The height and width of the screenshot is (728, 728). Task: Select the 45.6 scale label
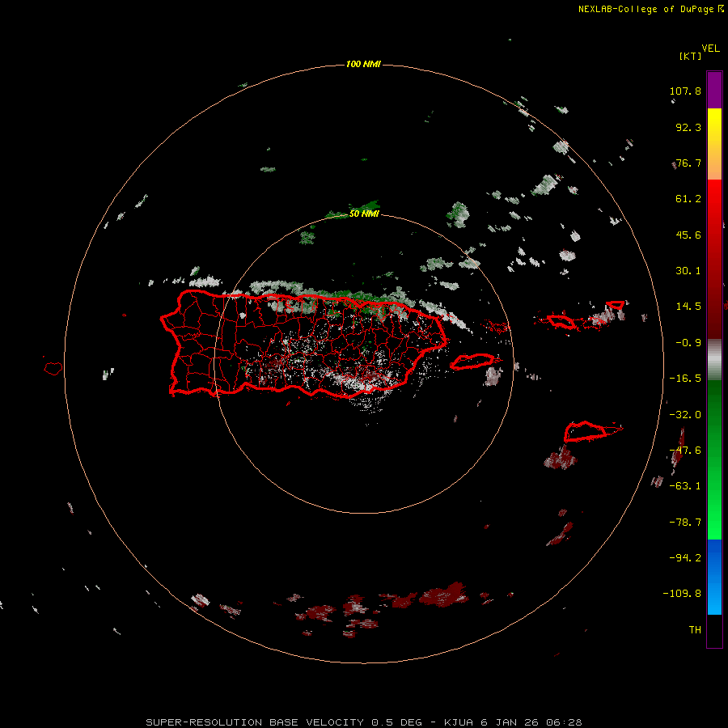(x=688, y=235)
